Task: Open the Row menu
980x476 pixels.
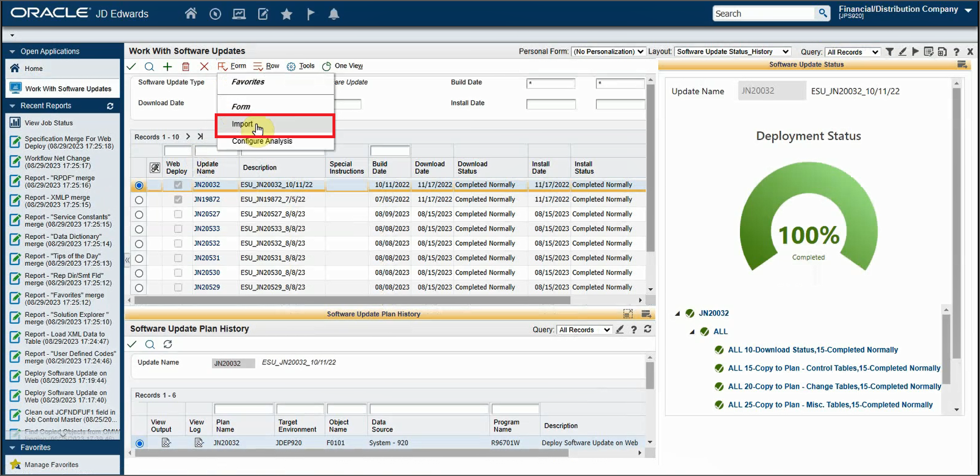Action: 266,66
